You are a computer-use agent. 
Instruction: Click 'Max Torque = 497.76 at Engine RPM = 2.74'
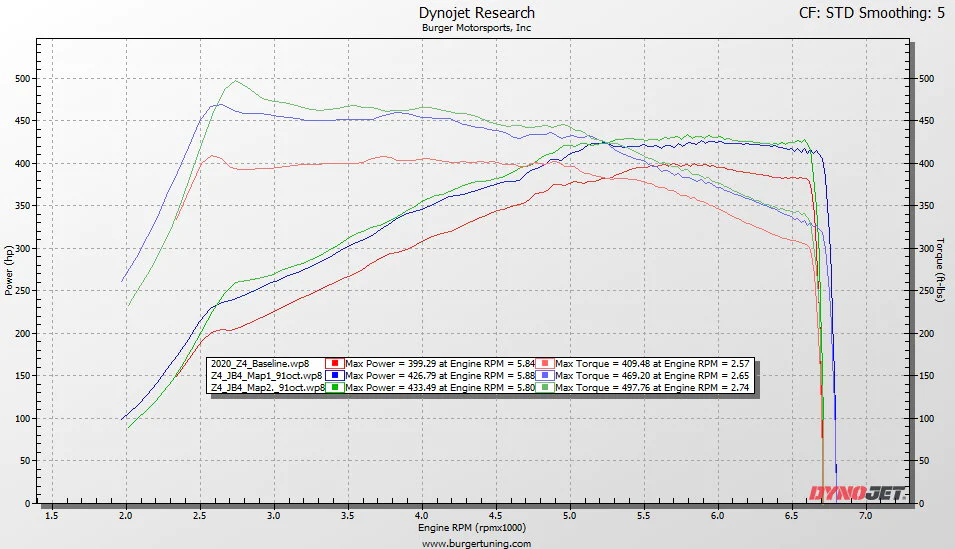652,387
